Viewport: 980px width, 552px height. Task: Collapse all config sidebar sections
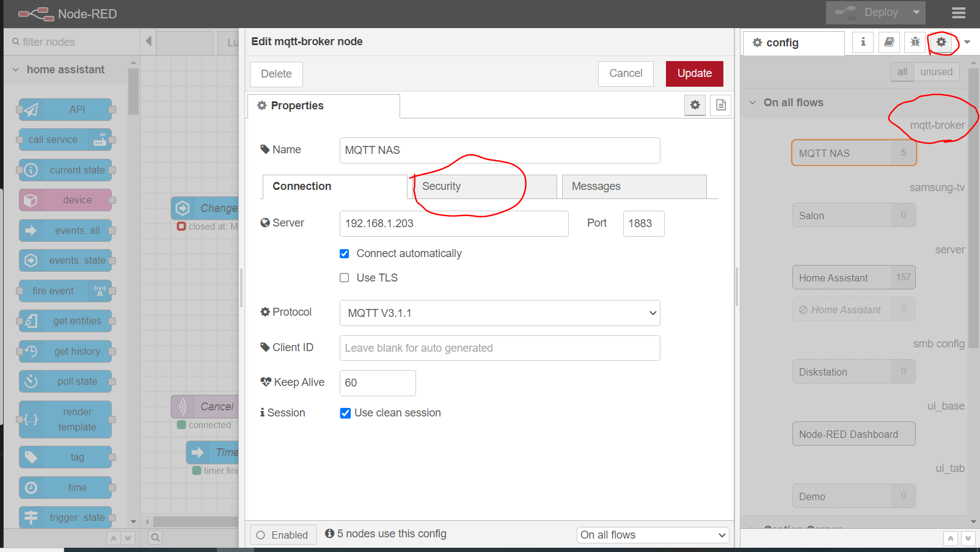(x=950, y=539)
